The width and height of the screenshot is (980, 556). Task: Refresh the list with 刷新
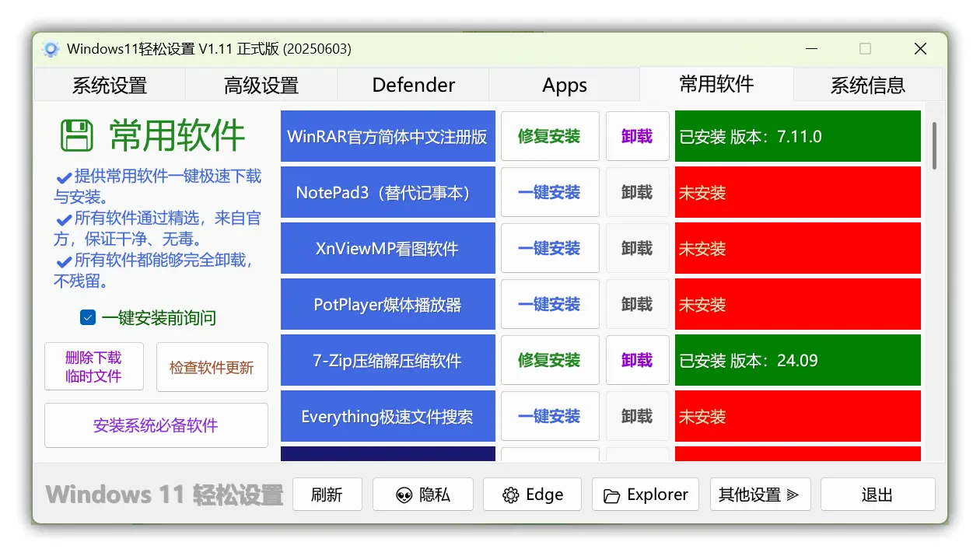coord(327,495)
